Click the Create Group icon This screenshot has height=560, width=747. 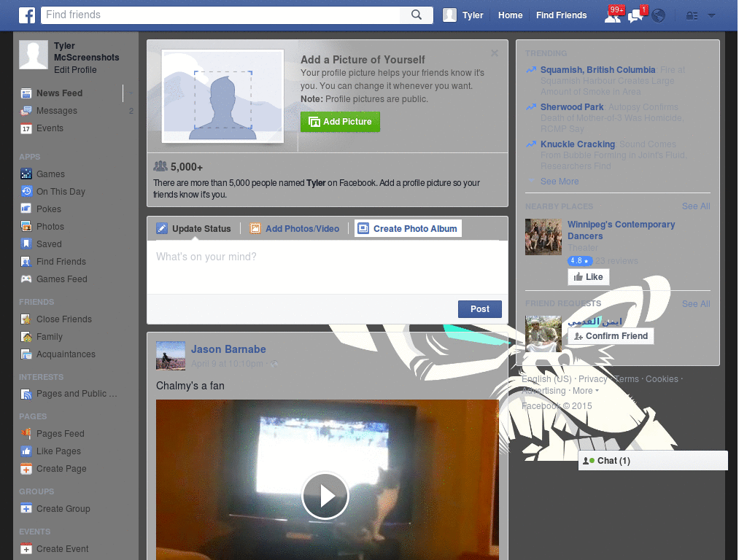[x=26, y=508]
